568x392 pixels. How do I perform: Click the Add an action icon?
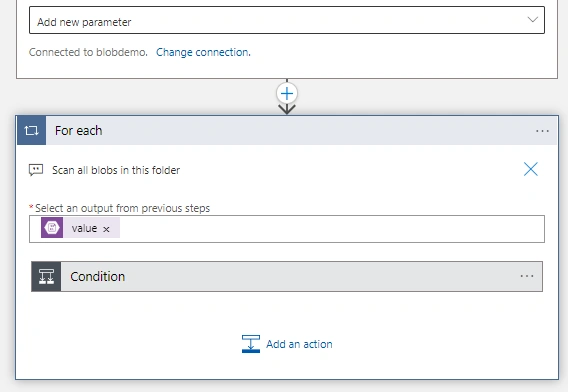click(251, 344)
